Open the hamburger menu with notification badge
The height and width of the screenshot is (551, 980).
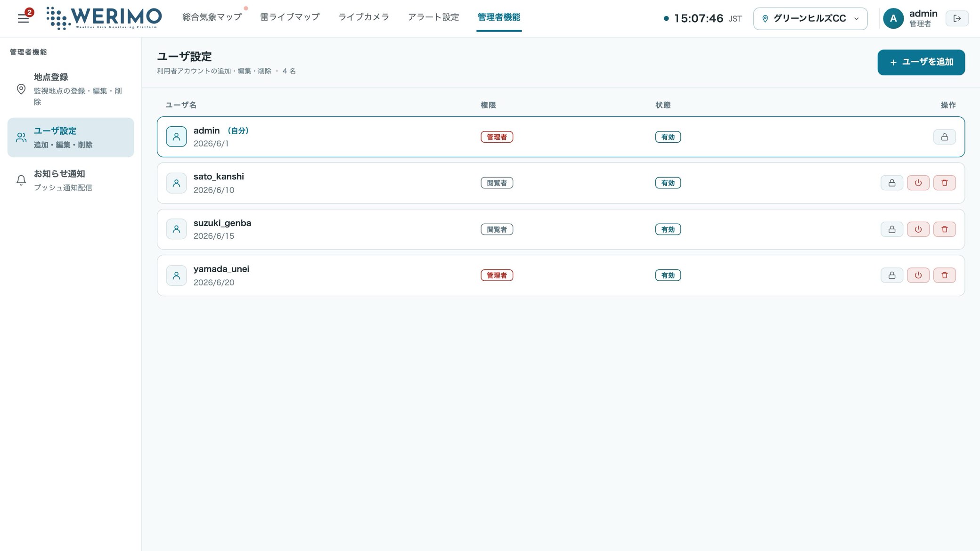tap(24, 18)
